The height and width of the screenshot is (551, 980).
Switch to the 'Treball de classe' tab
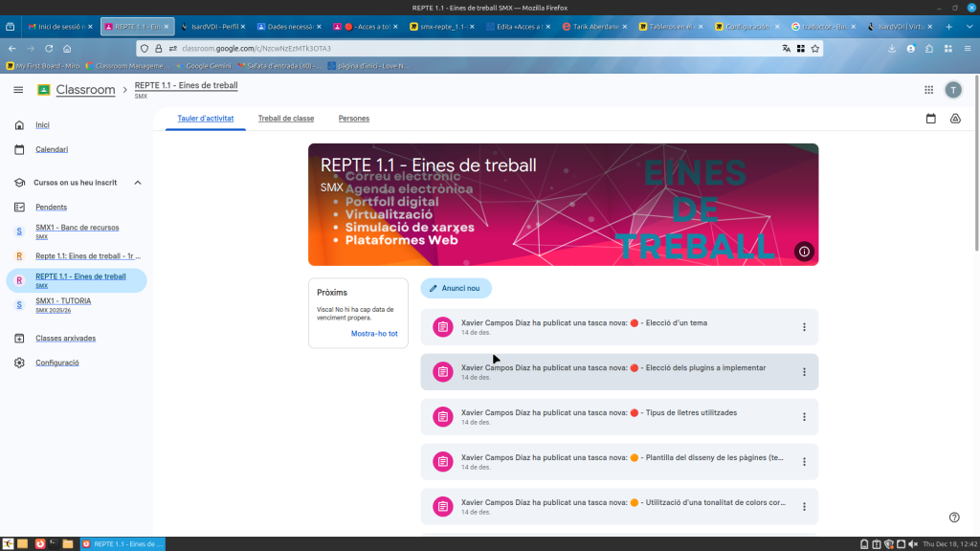click(286, 119)
